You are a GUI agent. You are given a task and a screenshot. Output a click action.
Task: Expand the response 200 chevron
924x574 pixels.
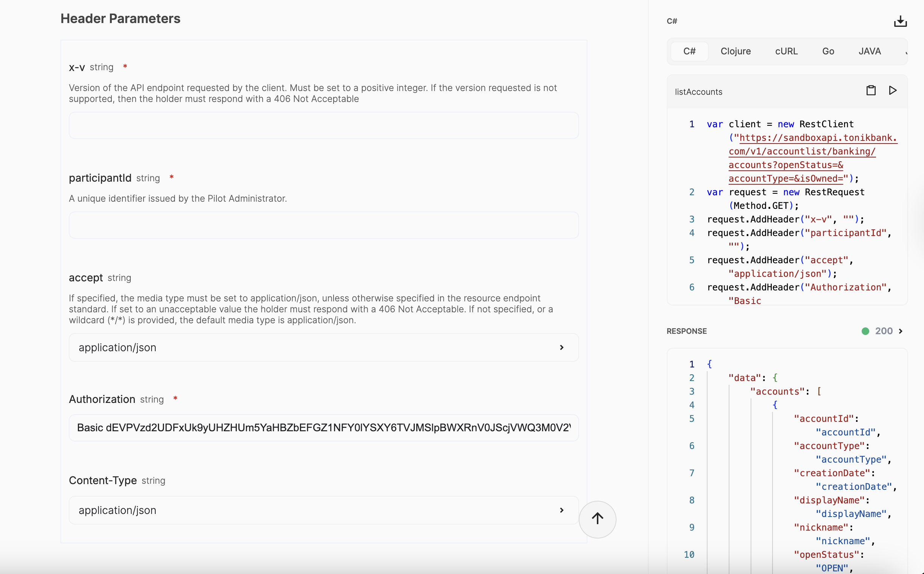click(901, 332)
